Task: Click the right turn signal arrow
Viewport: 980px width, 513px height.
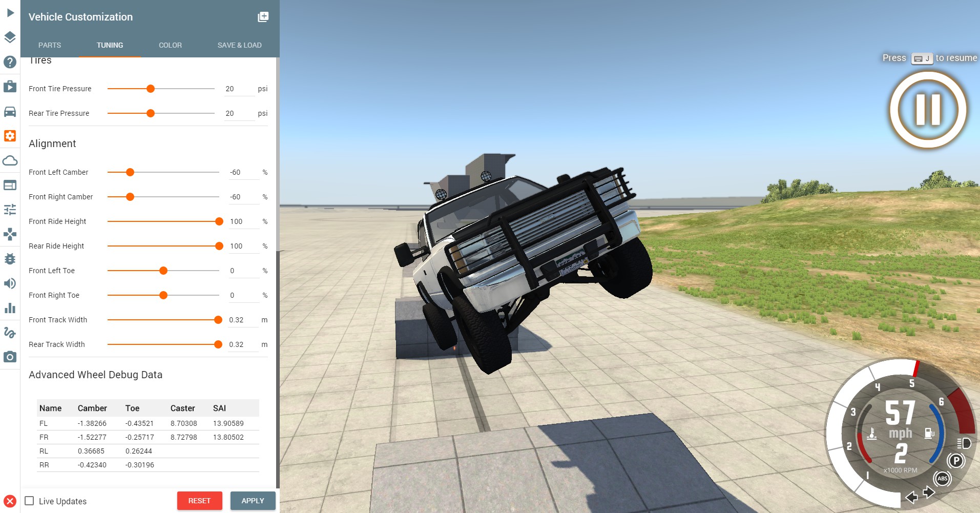Action: click(929, 493)
